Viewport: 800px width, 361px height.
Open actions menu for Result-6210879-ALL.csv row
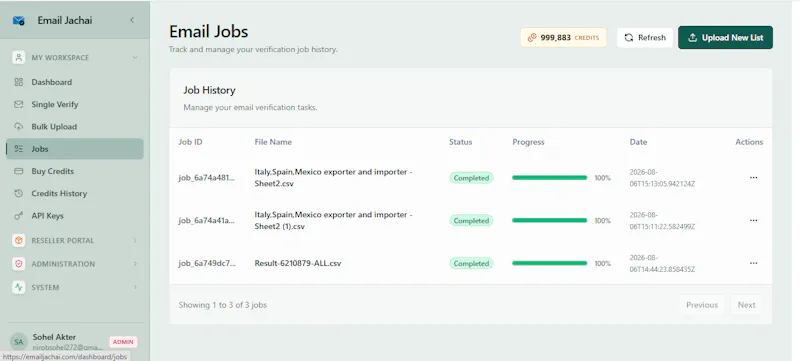754,263
